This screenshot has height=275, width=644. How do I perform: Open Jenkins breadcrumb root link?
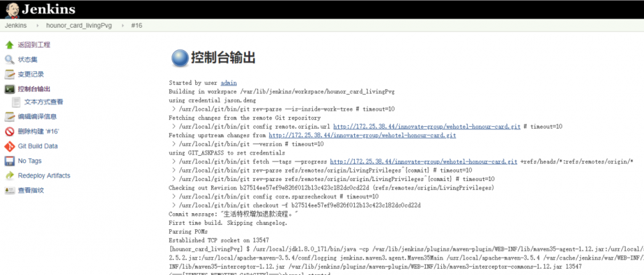[x=15, y=26]
